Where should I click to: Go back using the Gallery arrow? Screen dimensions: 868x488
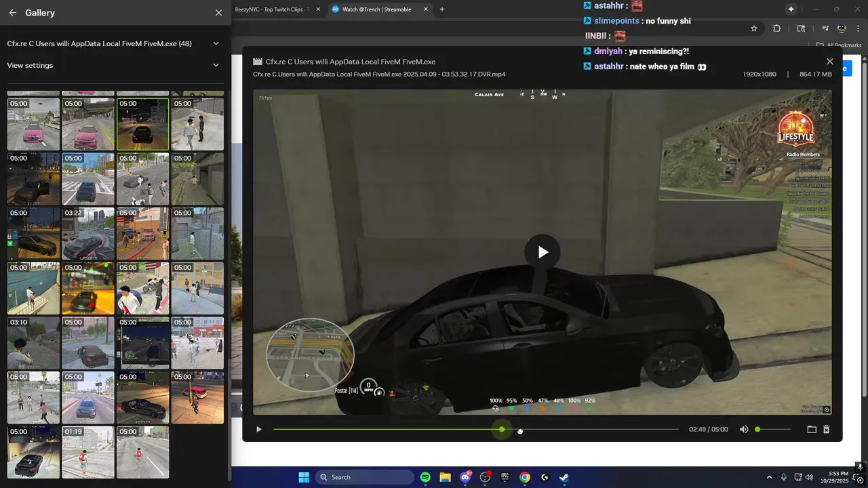(x=13, y=13)
